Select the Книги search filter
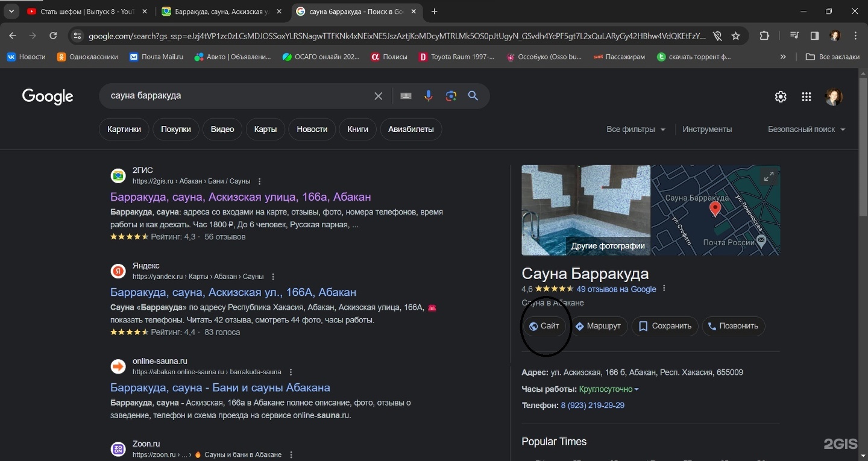The height and width of the screenshot is (461, 868). pyautogui.click(x=358, y=130)
